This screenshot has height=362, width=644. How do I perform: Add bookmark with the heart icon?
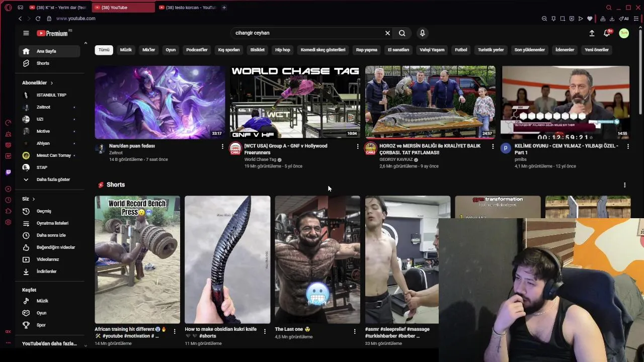[590, 19]
